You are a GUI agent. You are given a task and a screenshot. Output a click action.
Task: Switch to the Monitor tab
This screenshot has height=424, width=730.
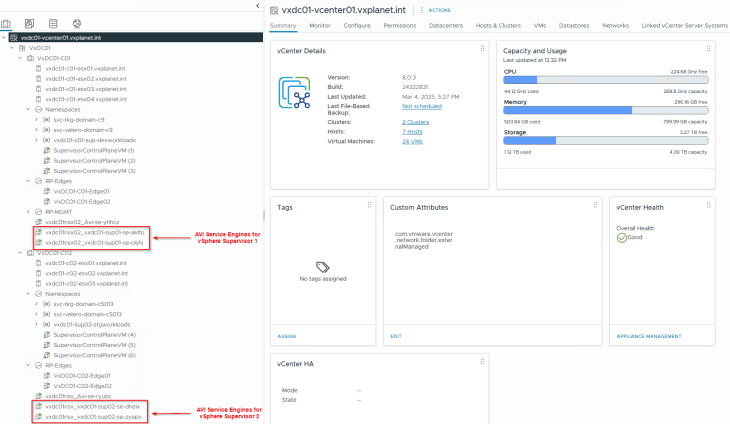coord(320,25)
